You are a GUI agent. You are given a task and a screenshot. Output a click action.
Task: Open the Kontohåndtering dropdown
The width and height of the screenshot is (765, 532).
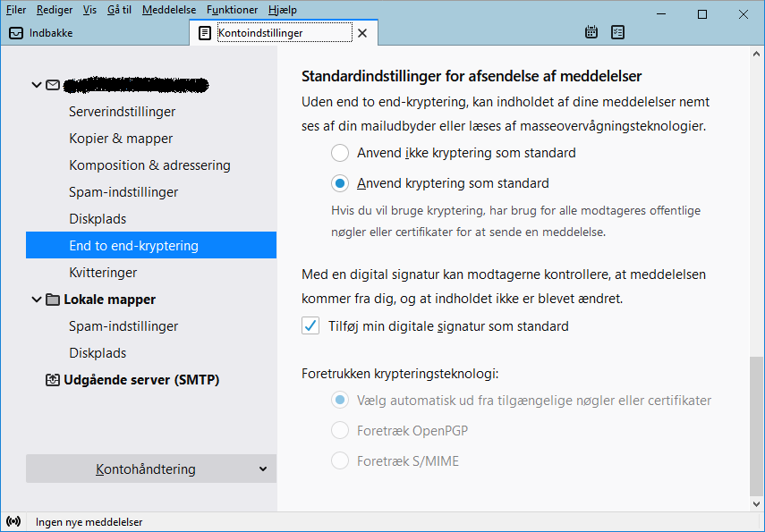(150, 469)
